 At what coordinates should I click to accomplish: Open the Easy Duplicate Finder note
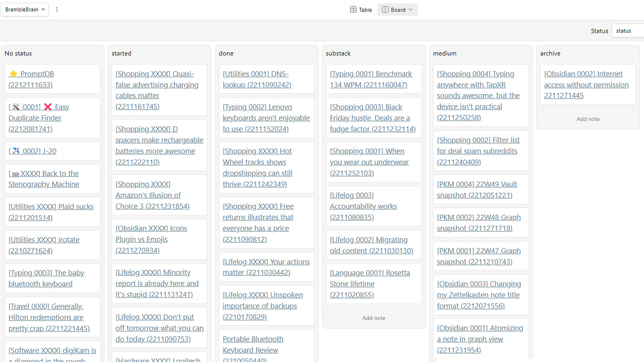pos(53,118)
